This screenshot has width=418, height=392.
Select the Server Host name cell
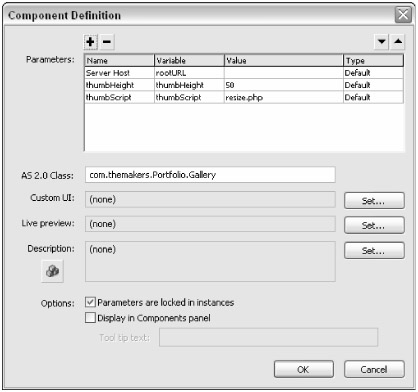[x=119, y=73]
